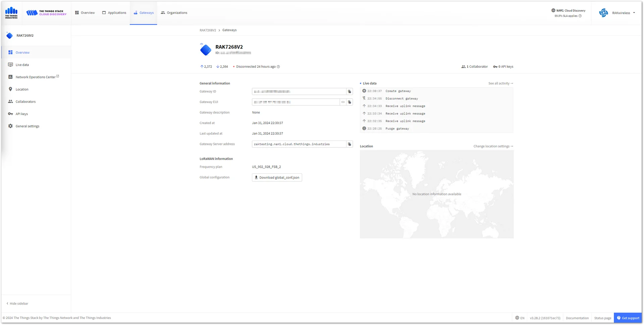Click the uplink count 2,372

point(206,67)
